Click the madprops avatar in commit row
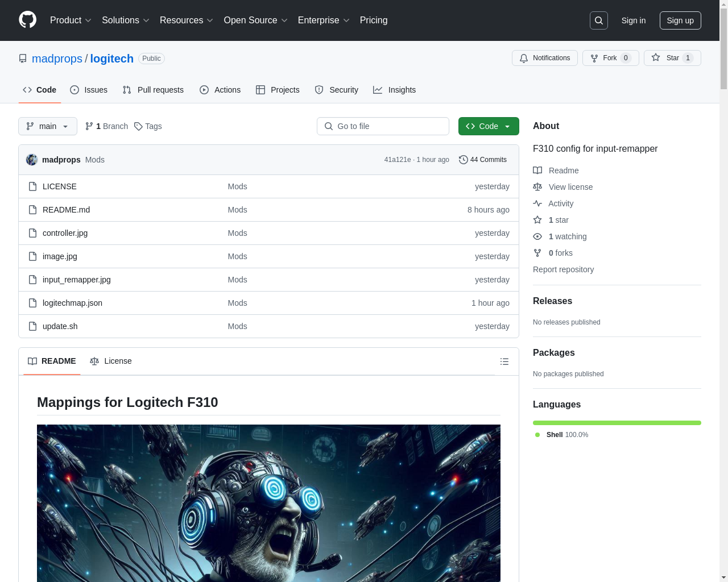 (32, 160)
